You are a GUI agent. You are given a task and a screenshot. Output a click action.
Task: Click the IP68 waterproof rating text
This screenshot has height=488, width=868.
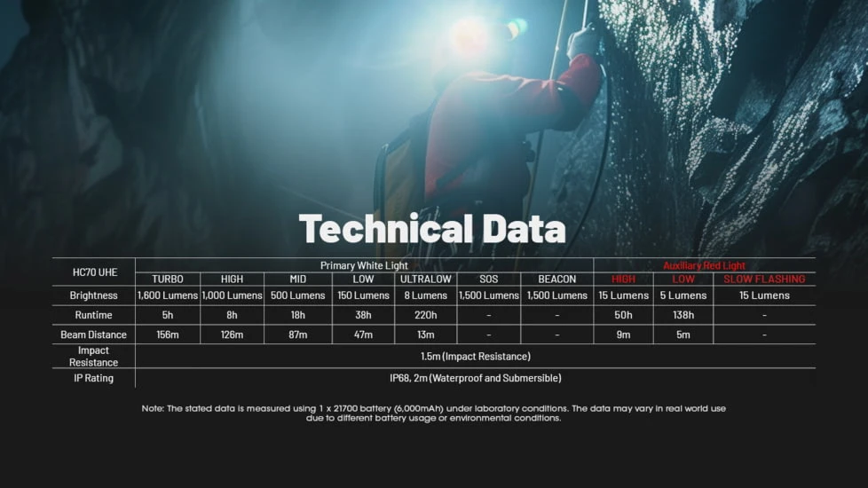click(475, 378)
